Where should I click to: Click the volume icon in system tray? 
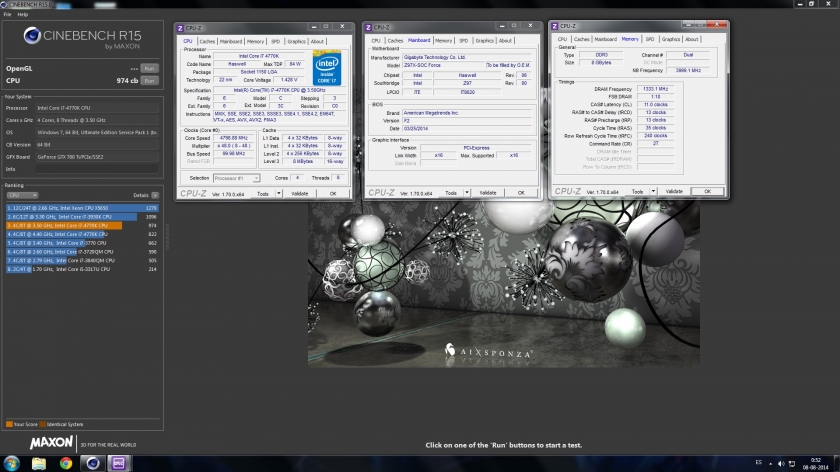click(781, 463)
